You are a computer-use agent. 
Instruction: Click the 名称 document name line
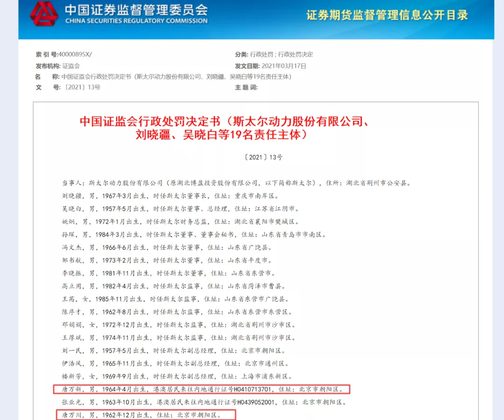pyautogui.click(x=163, y=77)
